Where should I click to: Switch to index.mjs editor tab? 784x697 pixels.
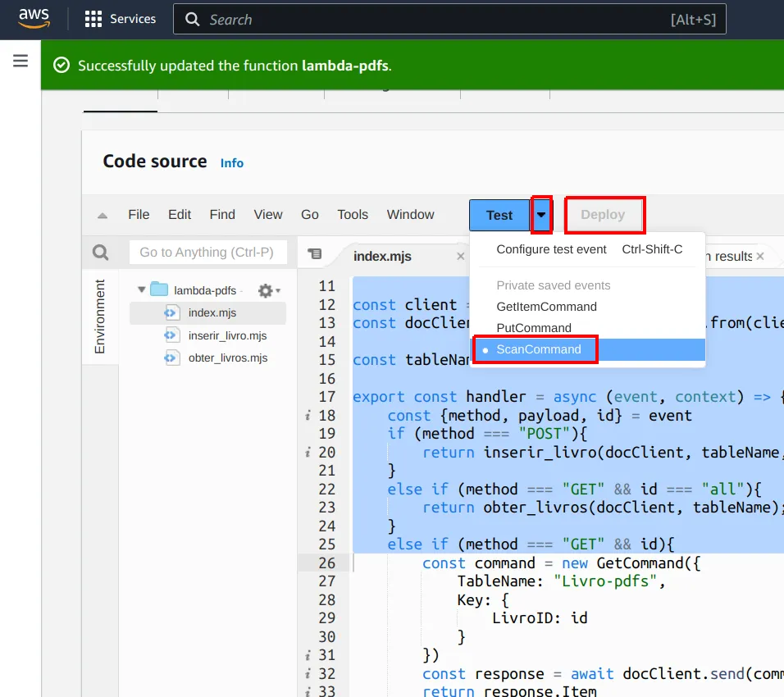tap(382, 257)
